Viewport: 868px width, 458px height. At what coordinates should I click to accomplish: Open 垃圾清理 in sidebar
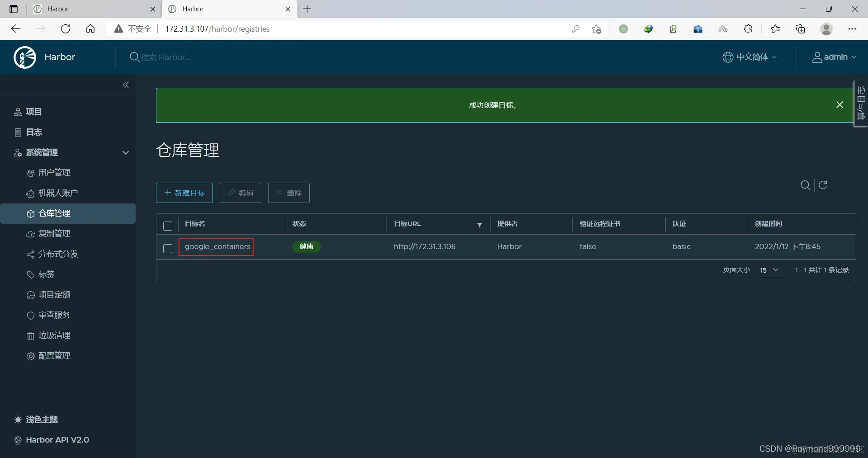tap(48, 335)
